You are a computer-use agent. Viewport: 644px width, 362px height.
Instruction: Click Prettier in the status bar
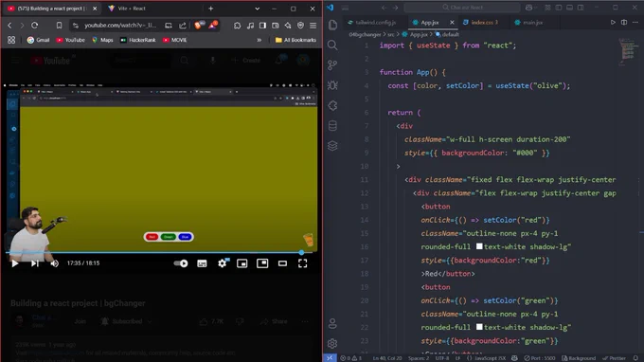(615, 358)
